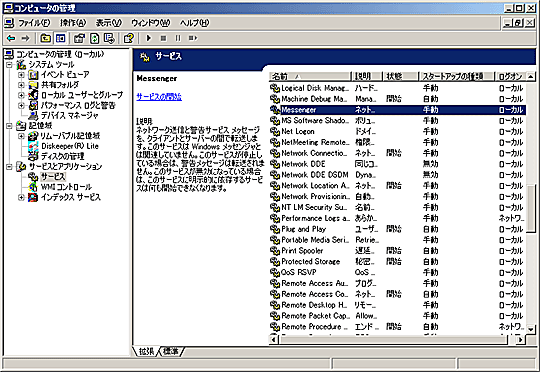The image size is (540, 372).
Task: Click the イベント ビューア icon in the tree
Action: pos(33,75)
